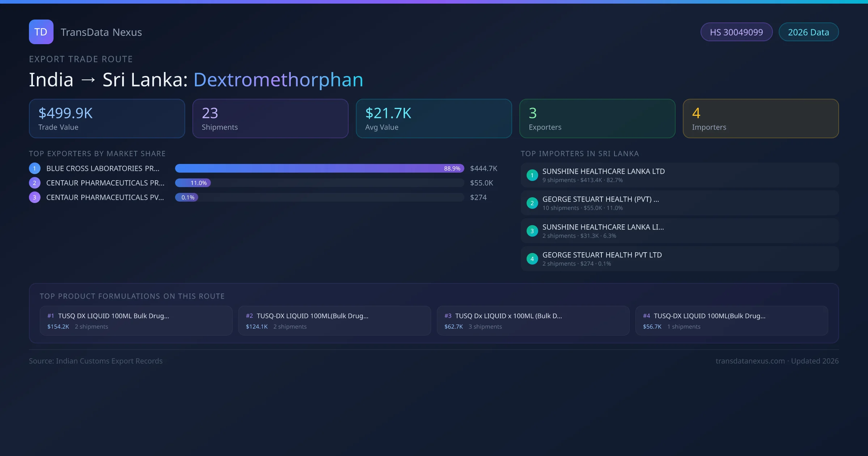Click the rank 2 exporter circle badge
The height and width of the screenshot is (456, 868).
click(x=35, y=183)
